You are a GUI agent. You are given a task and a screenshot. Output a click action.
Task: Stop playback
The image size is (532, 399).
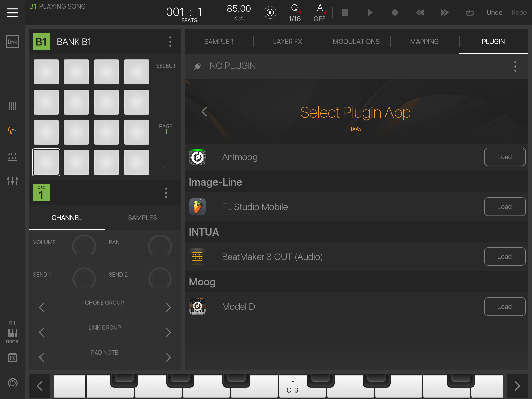click(x=345, y=12)
